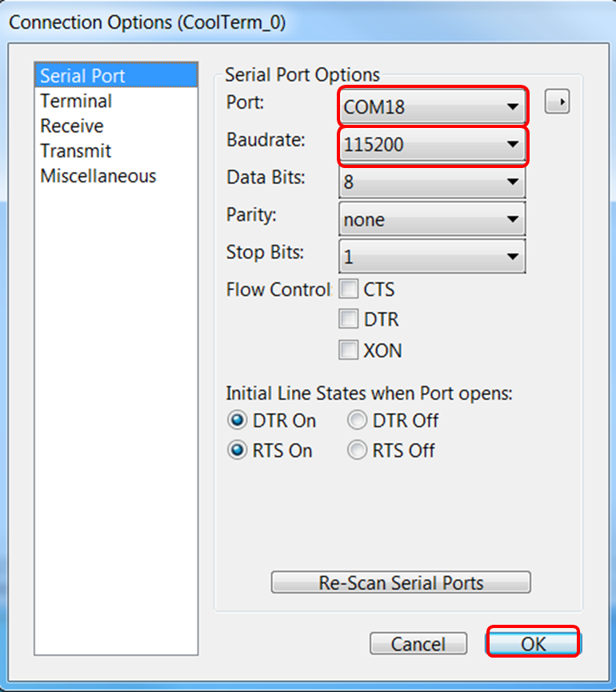Select the DTR On radio button

pos(237,421)
